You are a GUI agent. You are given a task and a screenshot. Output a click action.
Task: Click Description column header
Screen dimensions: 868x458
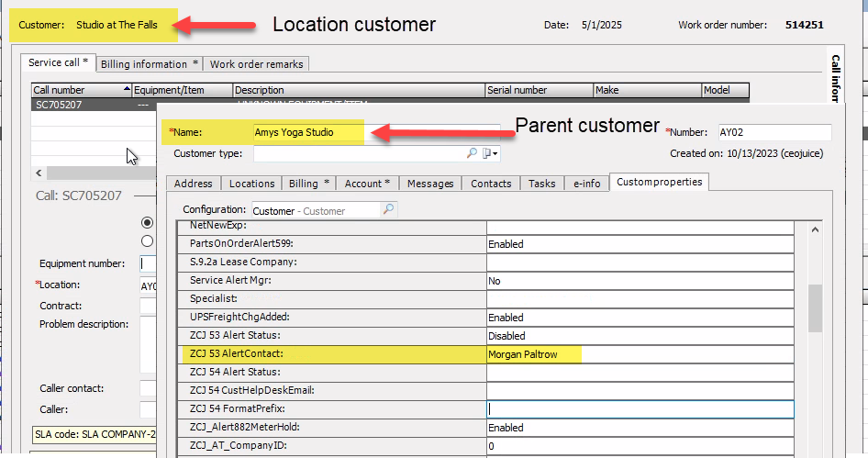click(x=359, y=90)
